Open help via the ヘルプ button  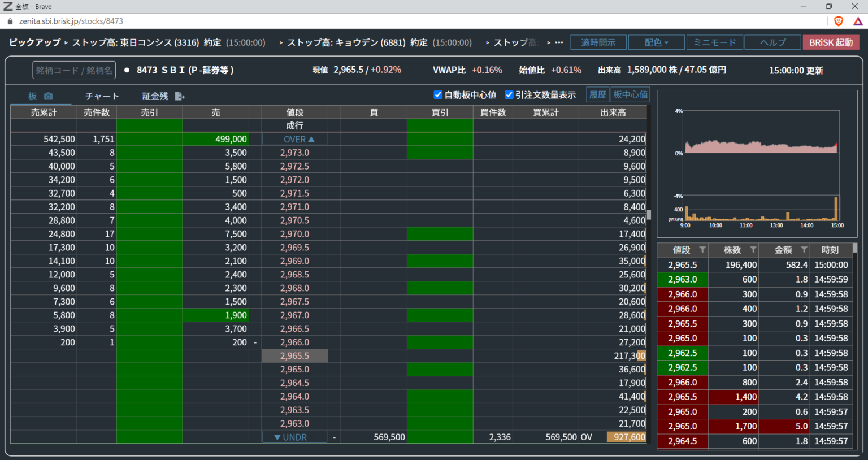pyautogui.click(x=772, y=42)
